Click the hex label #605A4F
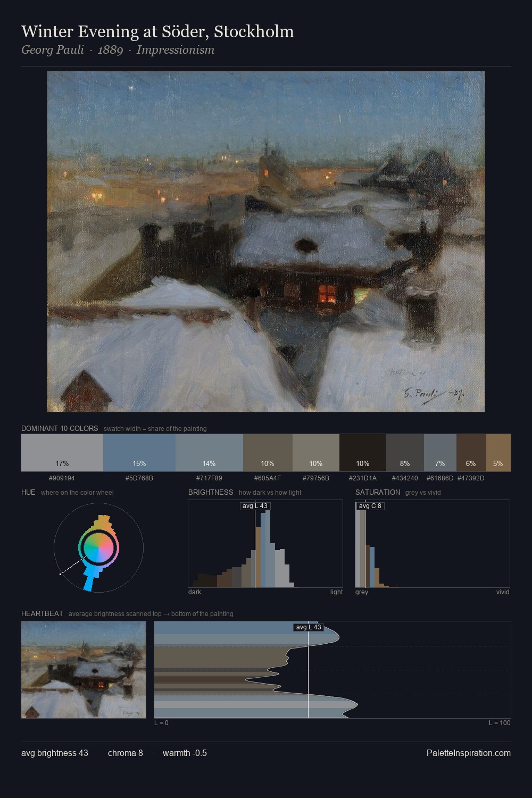Image resolution: width=532 pixels, height=798 pixels. pyautogui.click(x=268, y=478)
